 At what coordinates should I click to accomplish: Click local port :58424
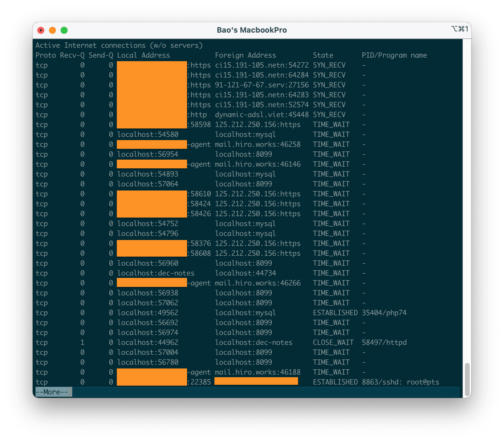[x=199, y=204]
